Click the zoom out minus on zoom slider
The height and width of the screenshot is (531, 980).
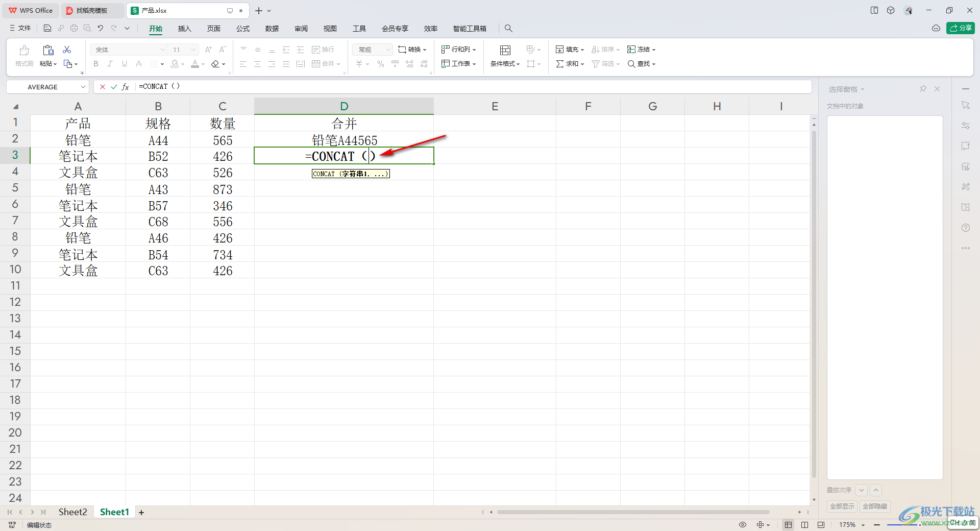[x=877, y=524]
